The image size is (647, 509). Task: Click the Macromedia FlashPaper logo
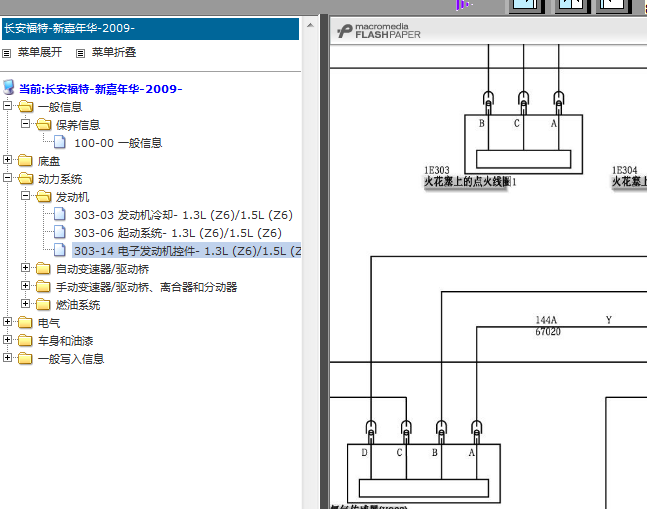[379, 31]
